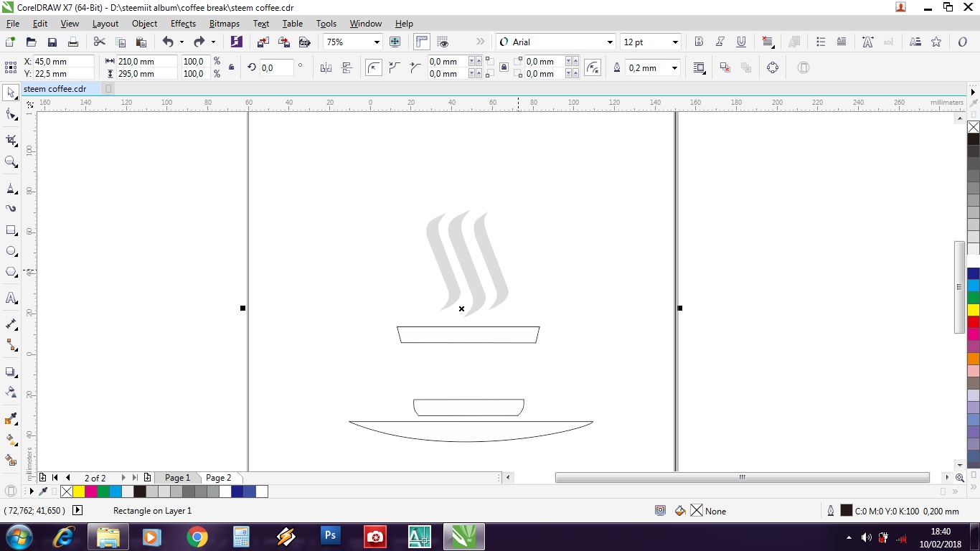Open the 0,2 mm outline width dropdown

674,68
